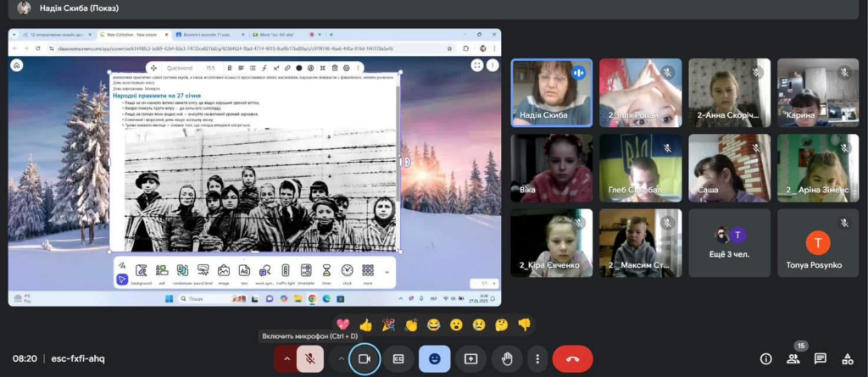Select the purple pointer cursor tool
868x377 pixels.
122,280
